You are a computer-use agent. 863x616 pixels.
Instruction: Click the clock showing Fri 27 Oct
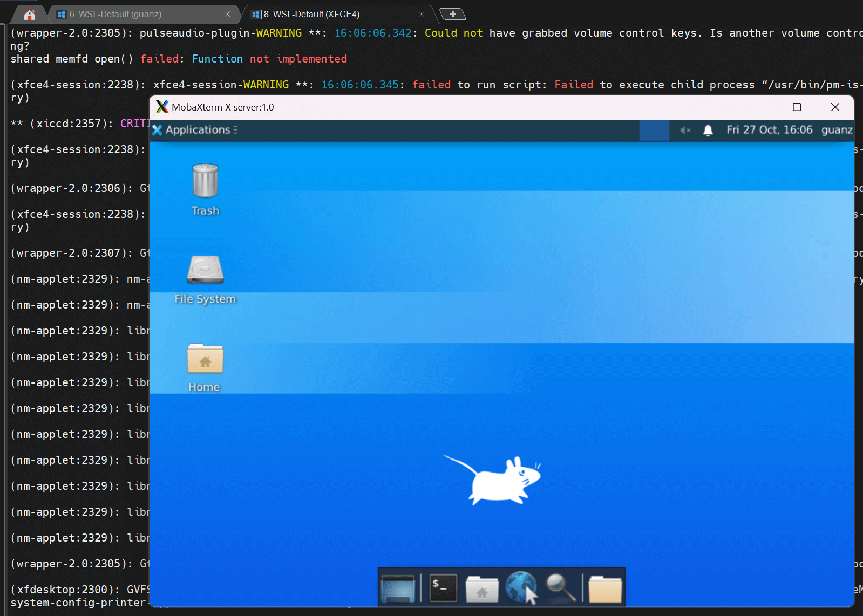point(769,130)
